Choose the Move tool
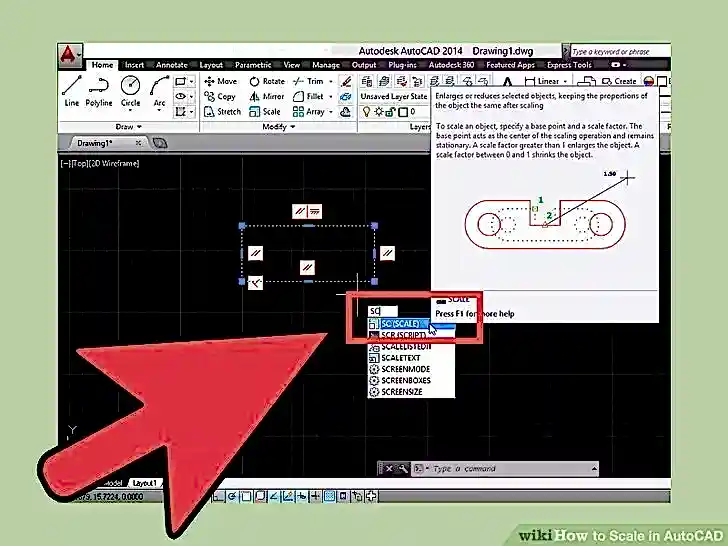 (221, 81)
